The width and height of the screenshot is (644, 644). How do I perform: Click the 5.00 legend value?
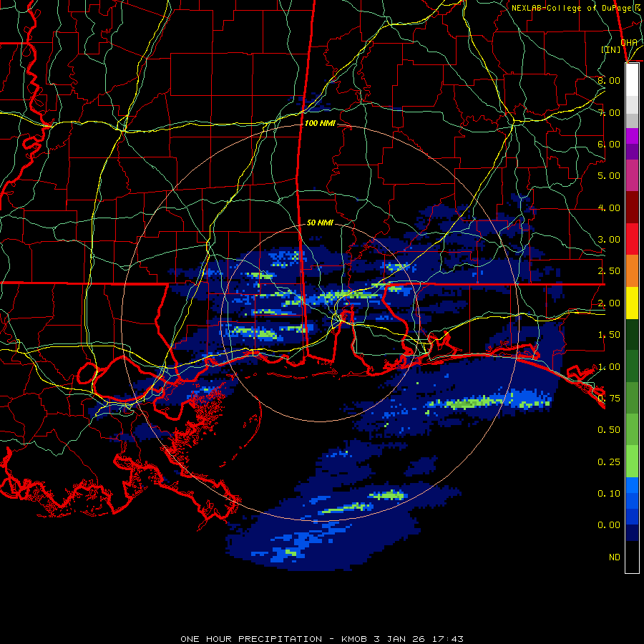[609, 176]
